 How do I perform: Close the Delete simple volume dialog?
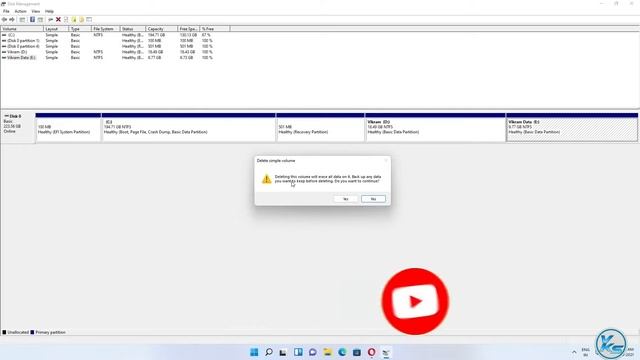386,160
